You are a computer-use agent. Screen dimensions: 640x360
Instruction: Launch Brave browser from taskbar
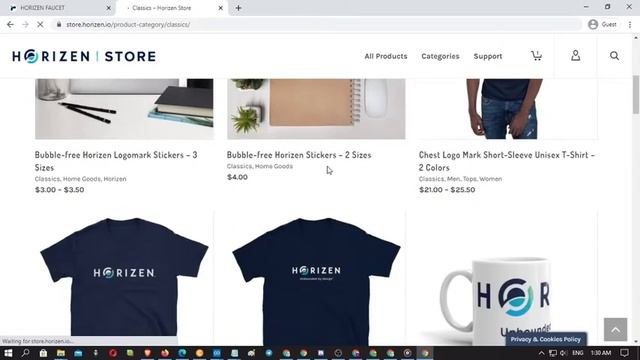148,353
